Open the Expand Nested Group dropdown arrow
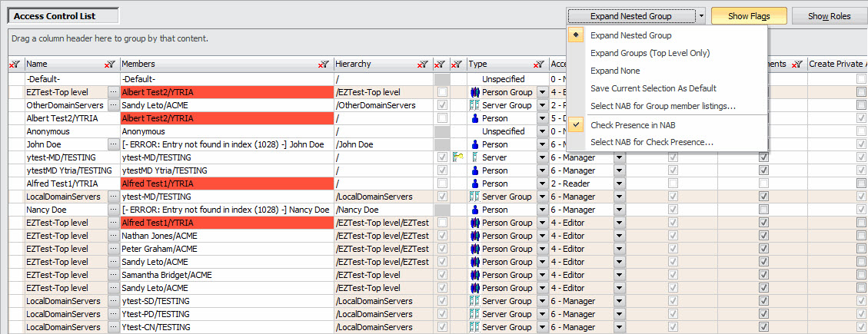 click(x=702, y=16)
